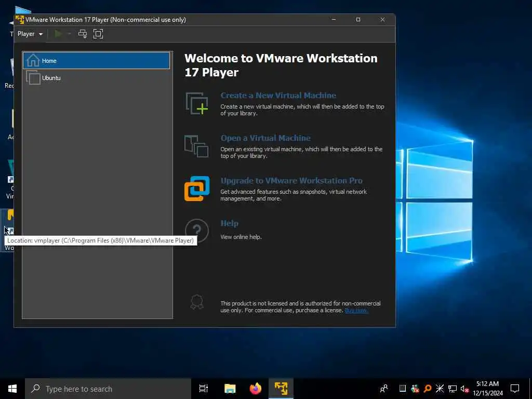This screenshot has width=532, height=399.
Task: Click the white grid square tray icon
Action: click(403, 388)
